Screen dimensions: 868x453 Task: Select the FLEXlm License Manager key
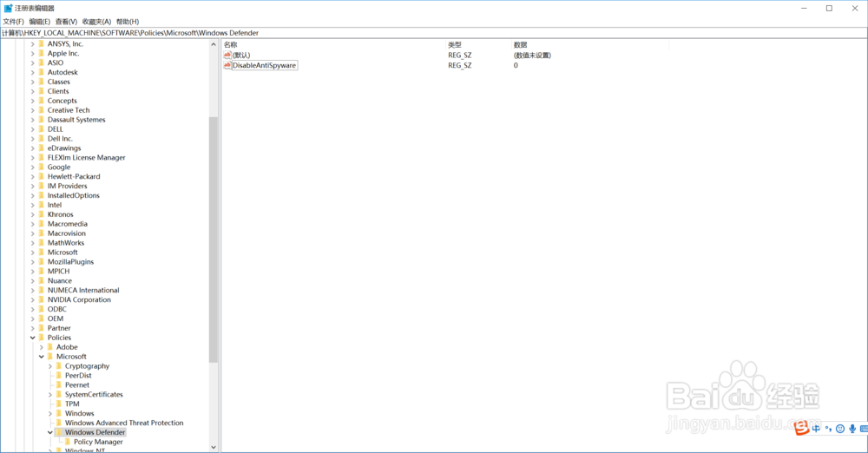pyautogui.click(x=86, y=157)
